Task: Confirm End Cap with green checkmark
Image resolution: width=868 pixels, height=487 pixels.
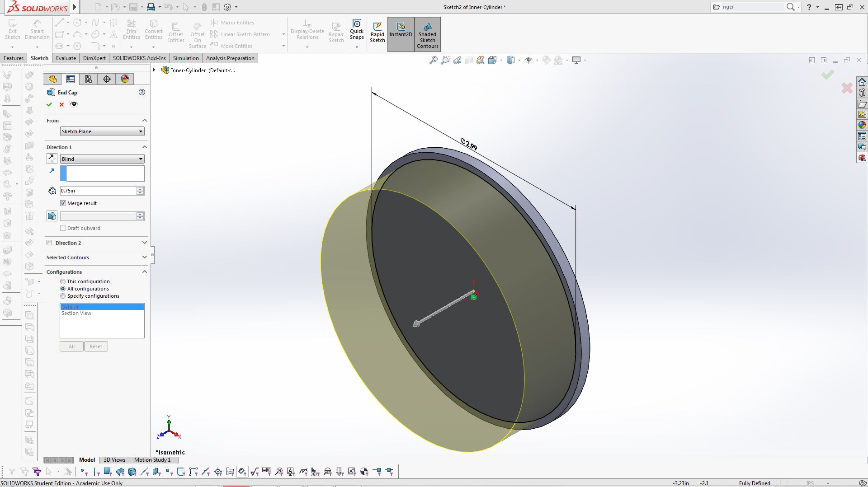Action: pos(49,104)
